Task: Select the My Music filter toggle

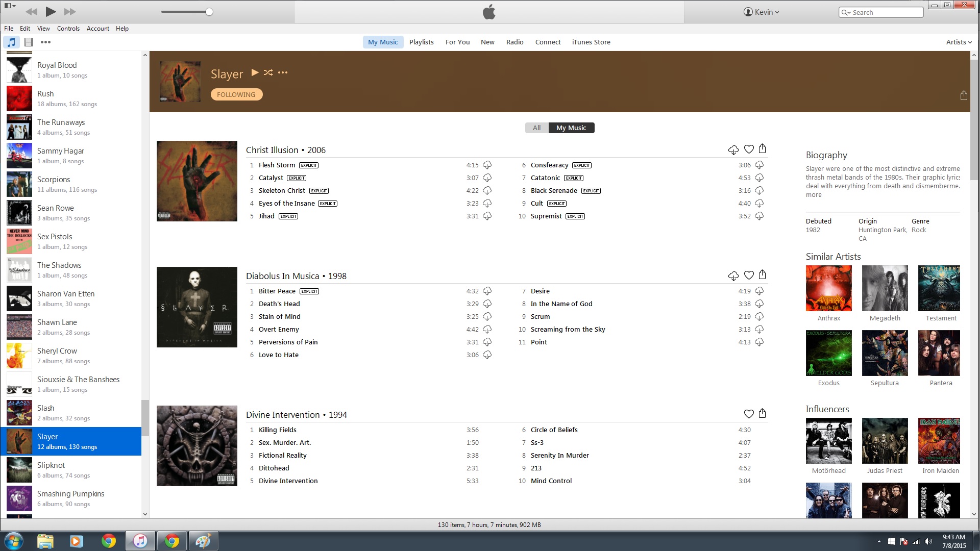Action: click(571, 128)
